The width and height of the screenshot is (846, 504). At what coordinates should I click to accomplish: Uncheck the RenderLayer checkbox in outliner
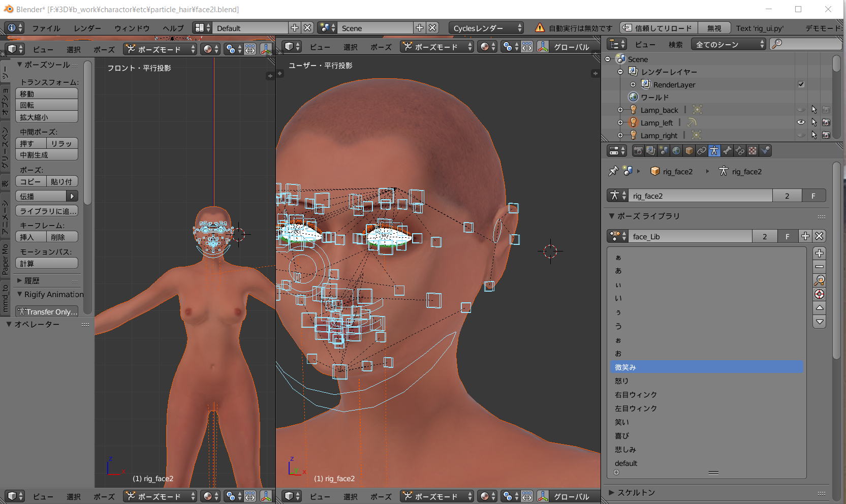[801, 84]
